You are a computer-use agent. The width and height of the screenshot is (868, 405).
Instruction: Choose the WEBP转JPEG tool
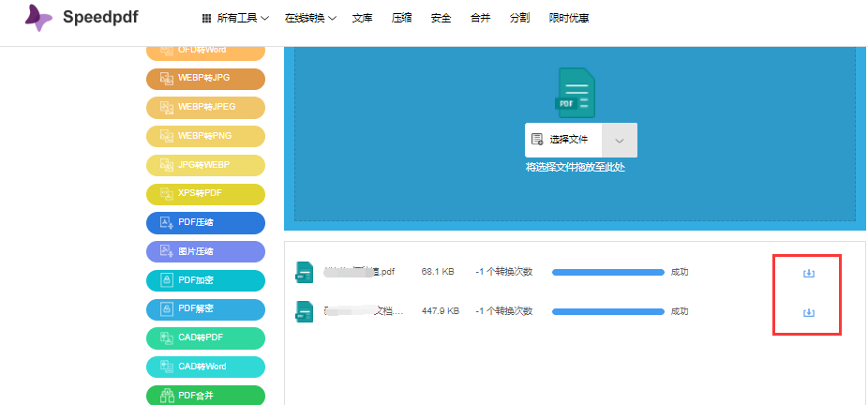205,107
